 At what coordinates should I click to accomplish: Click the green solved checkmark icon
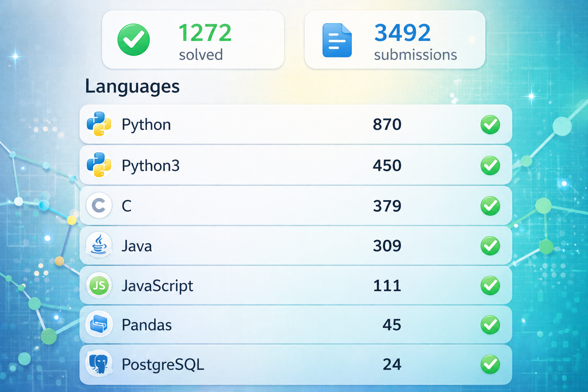pyautogui.click(x=134, y=40)
